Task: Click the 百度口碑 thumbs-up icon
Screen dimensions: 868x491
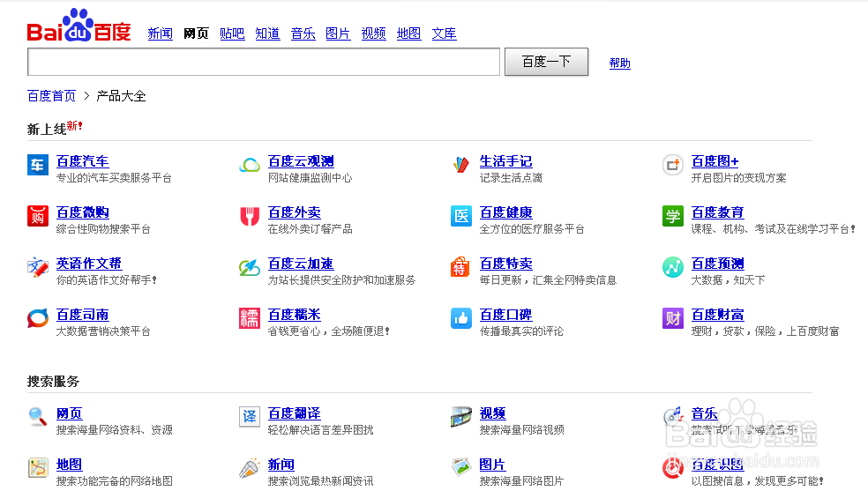Action: pos(460,318)
